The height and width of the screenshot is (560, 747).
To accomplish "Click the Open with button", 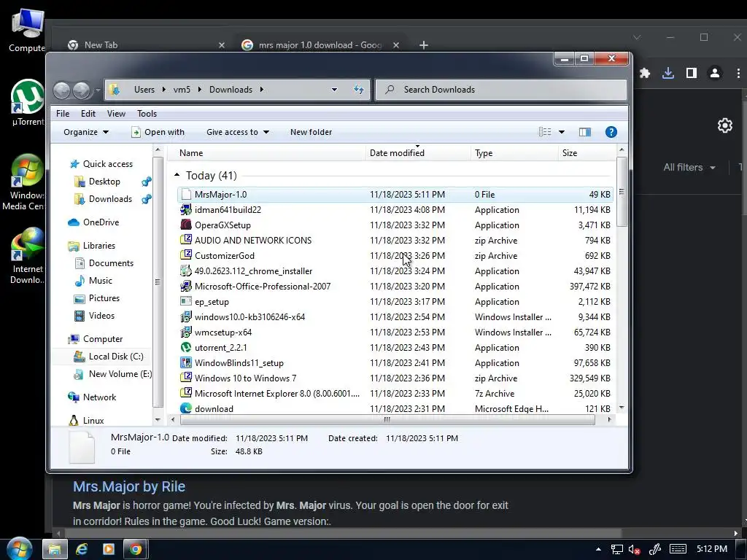I will point(158,132).
